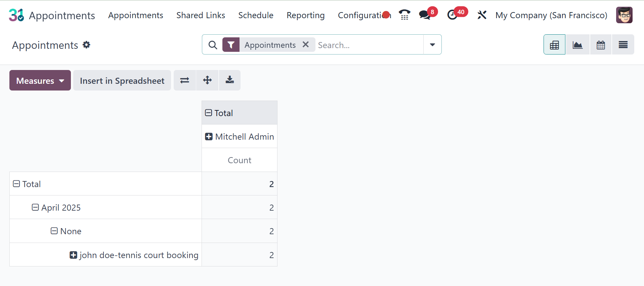Open the VoIP phone icon
Screen dimensions: 644x286
[x=404, y=15]
